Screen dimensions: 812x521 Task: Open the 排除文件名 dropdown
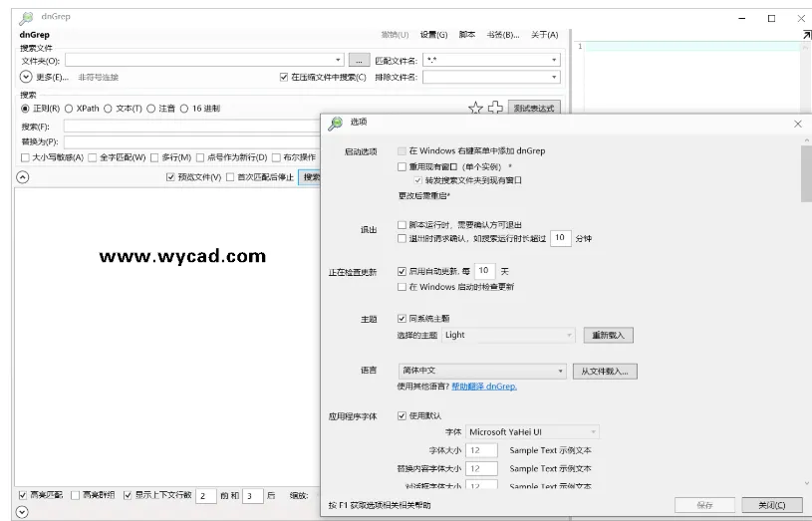click(x=554, y=77)
